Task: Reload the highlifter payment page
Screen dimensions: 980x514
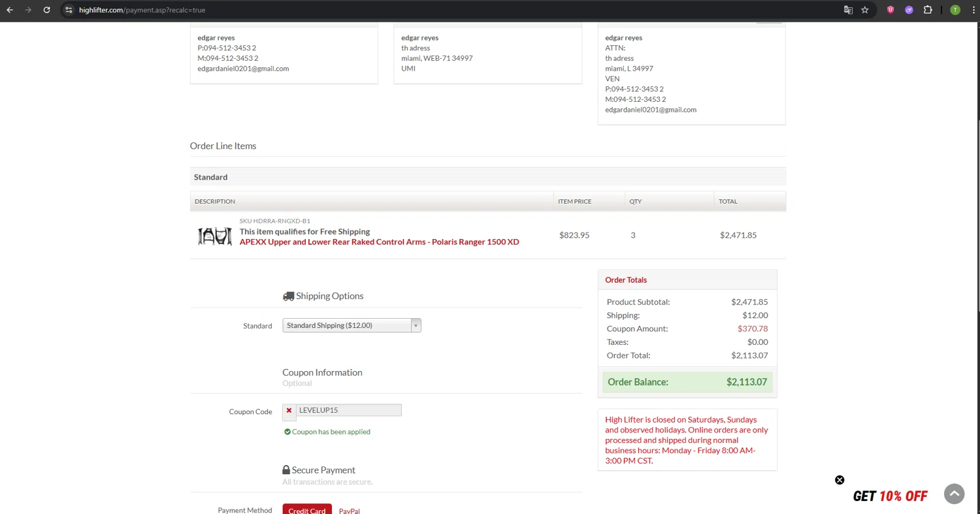Action: click(46, 10)
